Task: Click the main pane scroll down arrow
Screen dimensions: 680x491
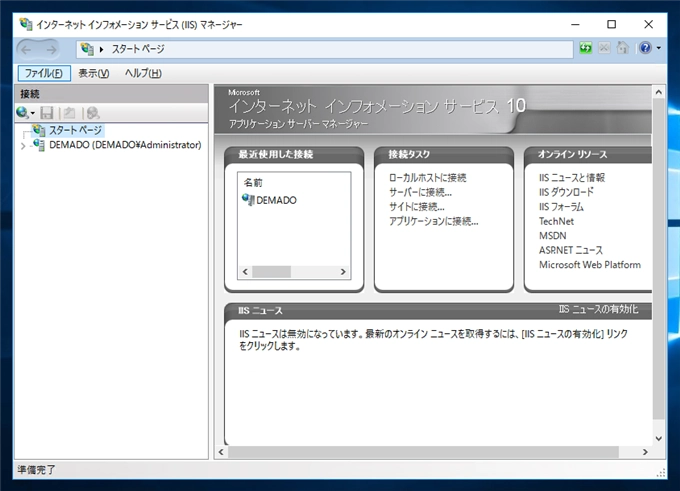Action: pyautogui.click(x=659, y=439)
